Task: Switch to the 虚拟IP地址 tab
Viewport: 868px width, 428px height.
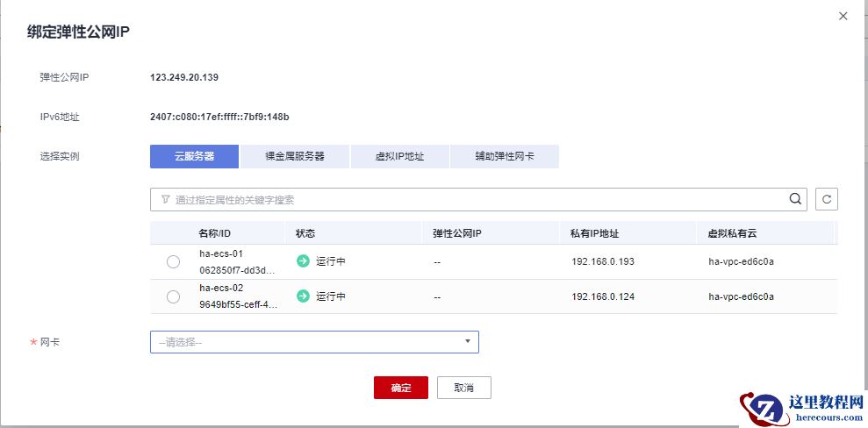Action: coord(399,156)
